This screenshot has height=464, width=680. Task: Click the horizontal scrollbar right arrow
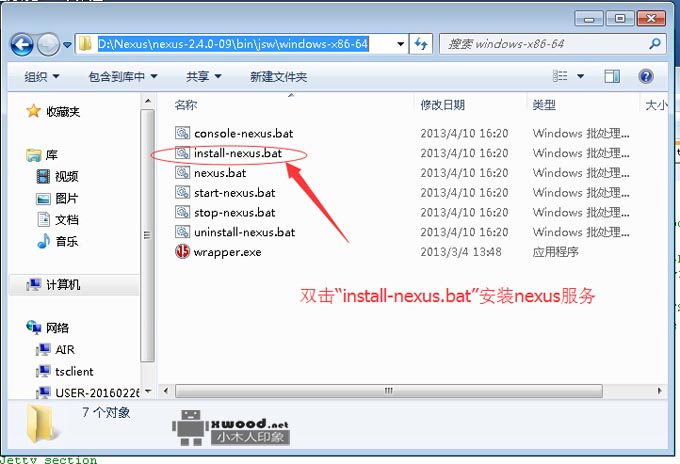pos(659,391)
